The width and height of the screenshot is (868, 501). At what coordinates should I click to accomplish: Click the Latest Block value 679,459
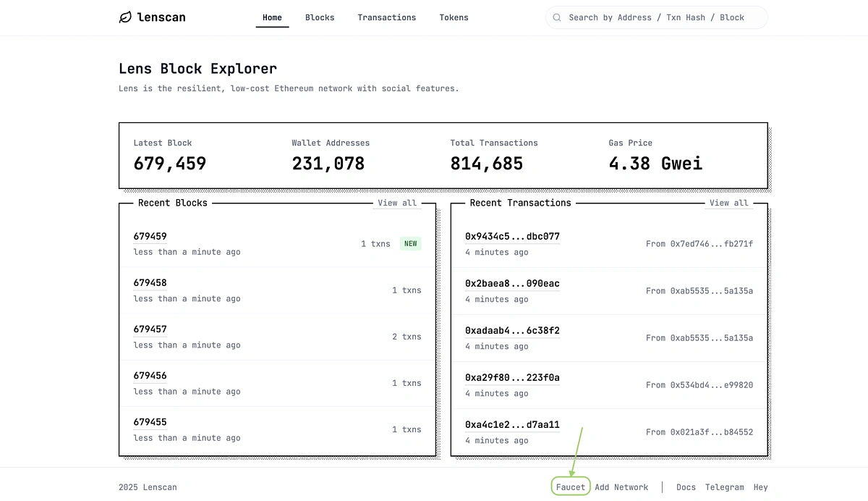tap(170, 164)
